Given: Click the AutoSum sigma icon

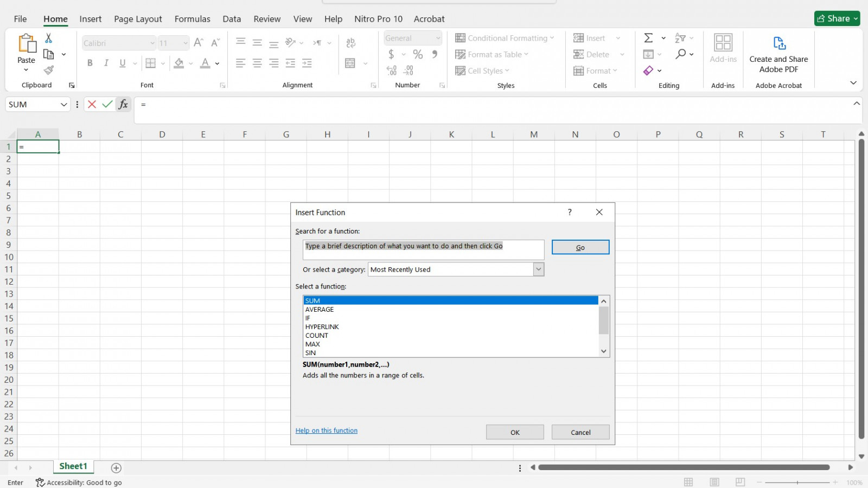Looking at the screenshot, I should click(x=648, y=38).
